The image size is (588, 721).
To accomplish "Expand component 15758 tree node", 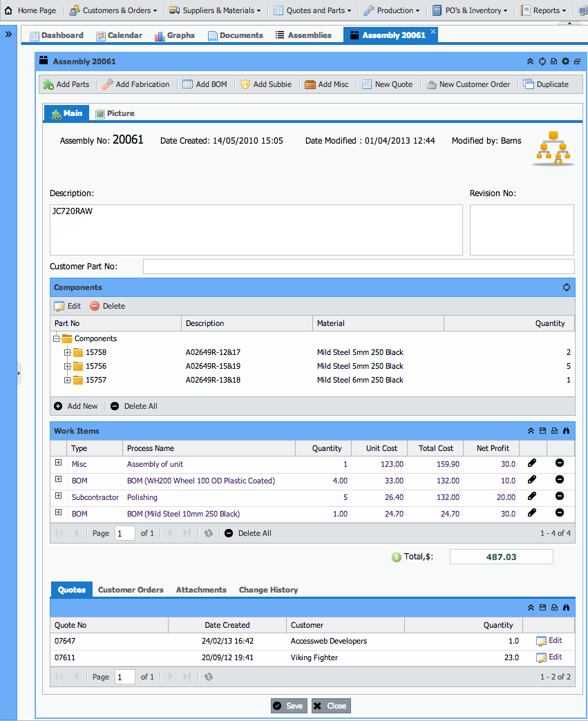I will tap(67, 353).
